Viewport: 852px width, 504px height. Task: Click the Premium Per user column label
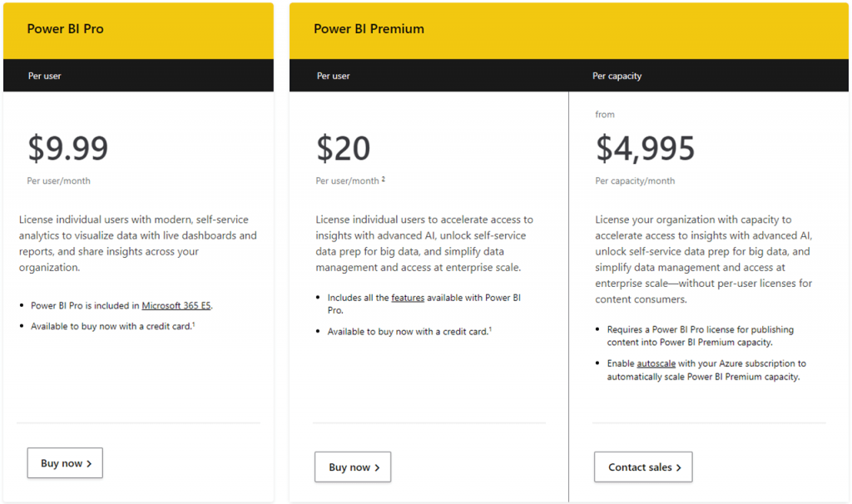point(333,76)
